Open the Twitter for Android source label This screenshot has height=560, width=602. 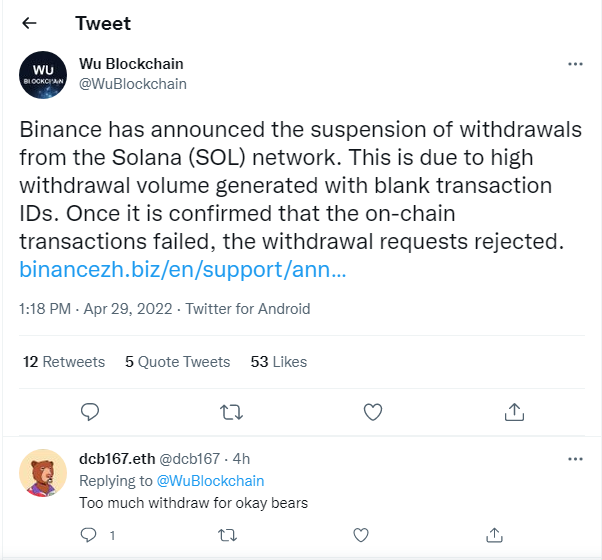(x=248, y=309)
